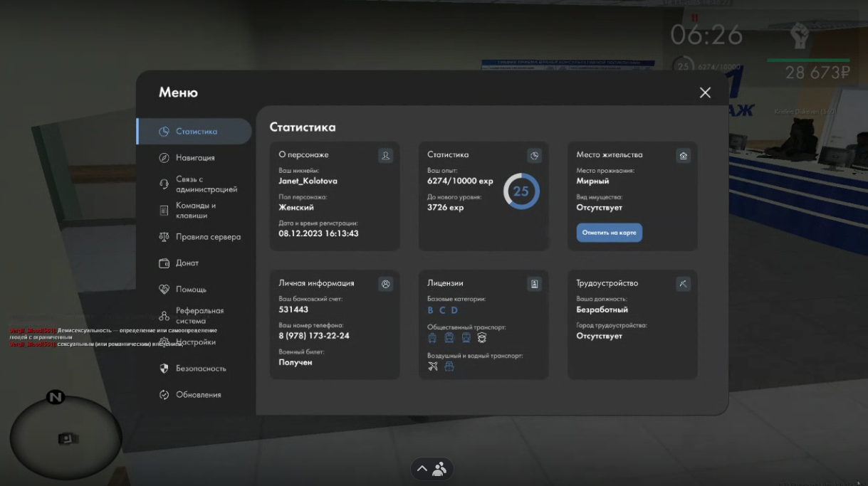The image size is (868, 486).
Task: Click the profile icon on Личная информация card
Action: 386,284
